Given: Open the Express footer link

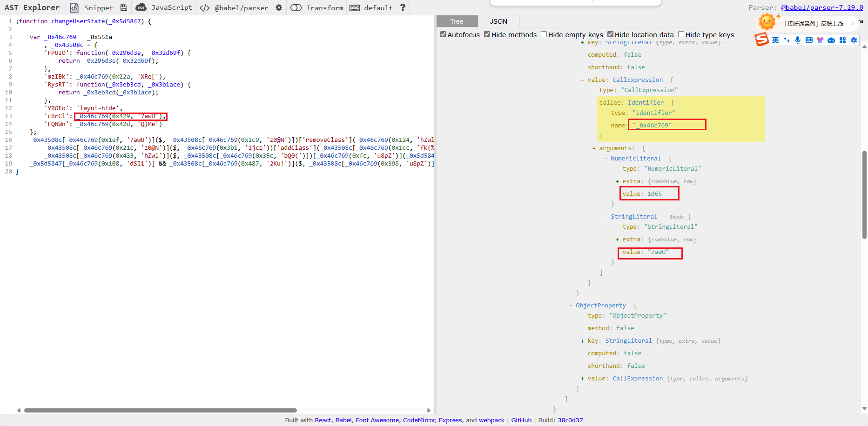Looking at the screenshot, I should (x=451, y=420).
